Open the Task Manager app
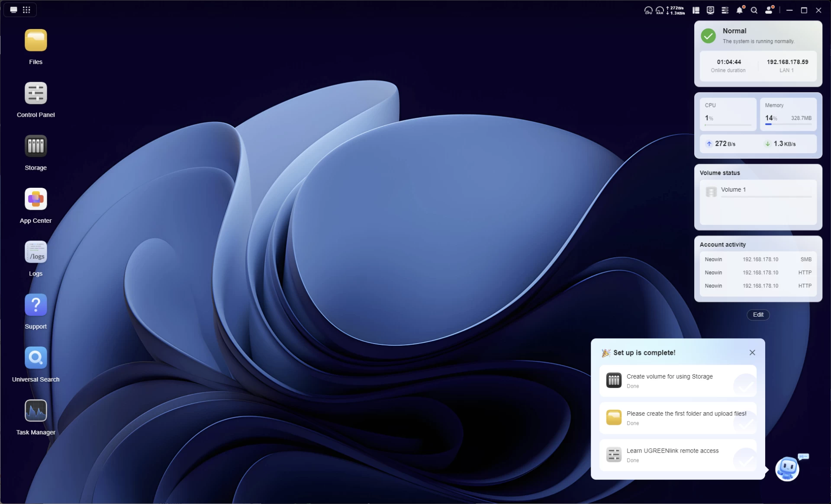 [x=35, y=411]
